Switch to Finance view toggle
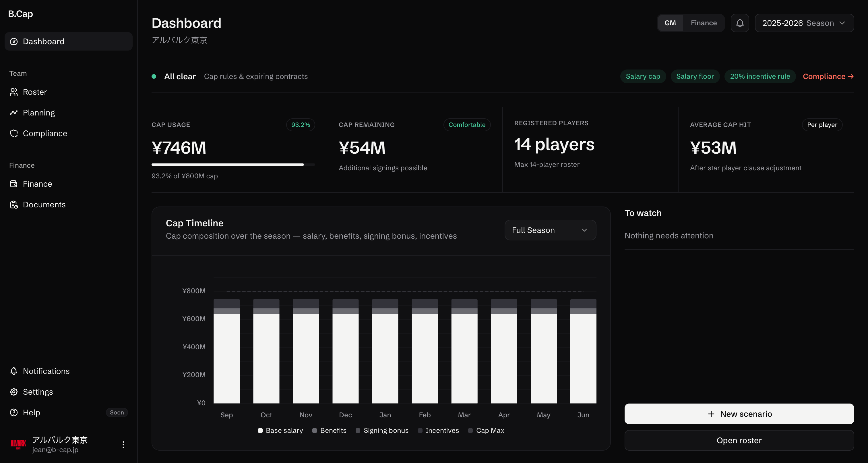 click(x=704, y=23)
